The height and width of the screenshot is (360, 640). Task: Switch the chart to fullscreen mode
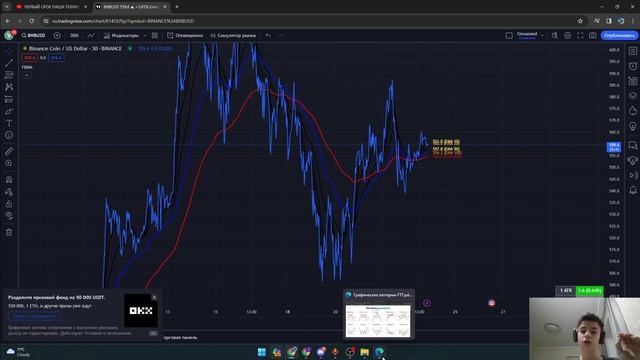[x=580, y=36]
